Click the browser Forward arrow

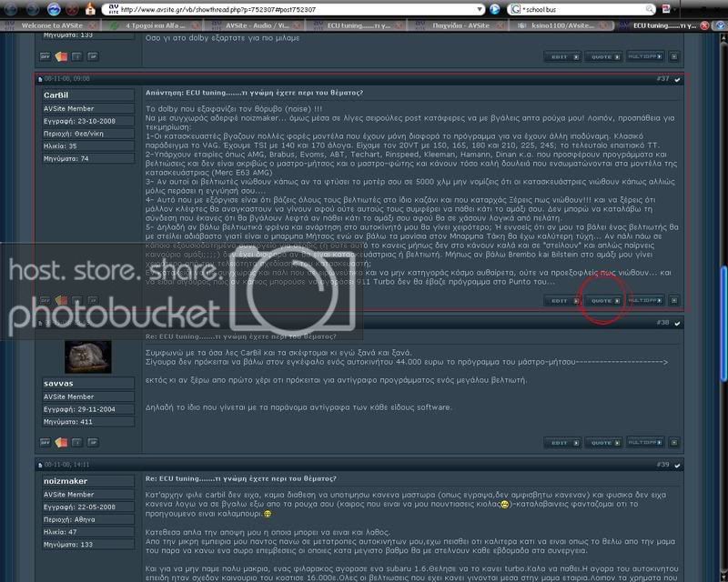(33, 8)
